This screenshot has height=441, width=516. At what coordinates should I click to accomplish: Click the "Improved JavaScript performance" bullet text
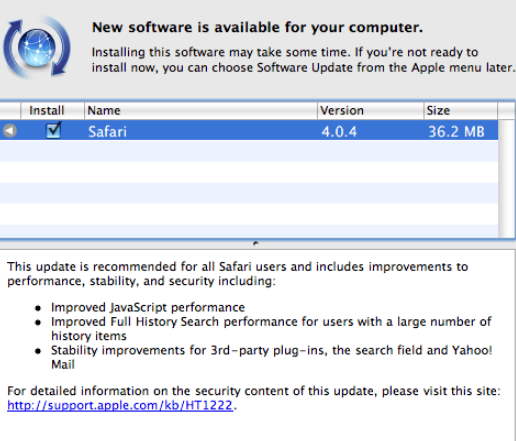148,307
